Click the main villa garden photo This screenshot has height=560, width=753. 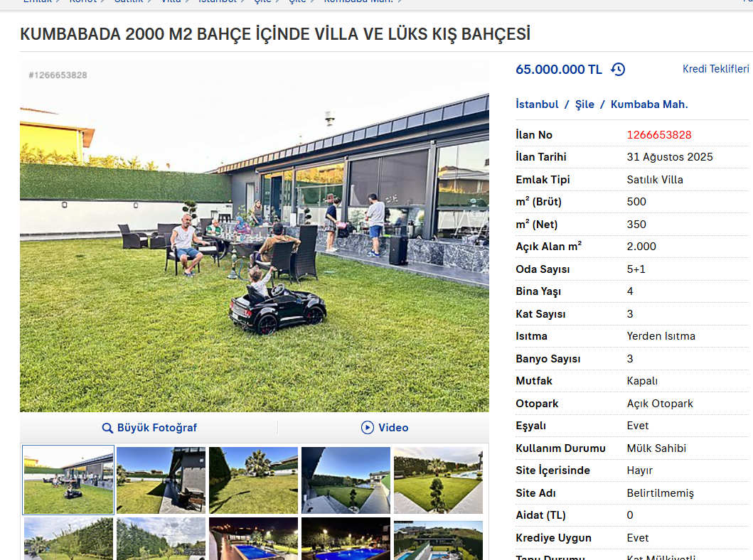tap(255, 236)
